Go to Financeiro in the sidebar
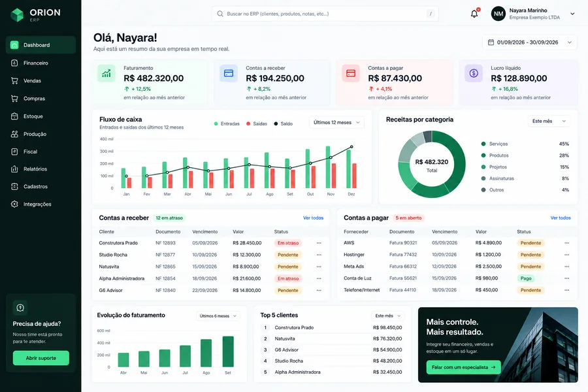Screen dimensions: 588x392 [41, 63]
